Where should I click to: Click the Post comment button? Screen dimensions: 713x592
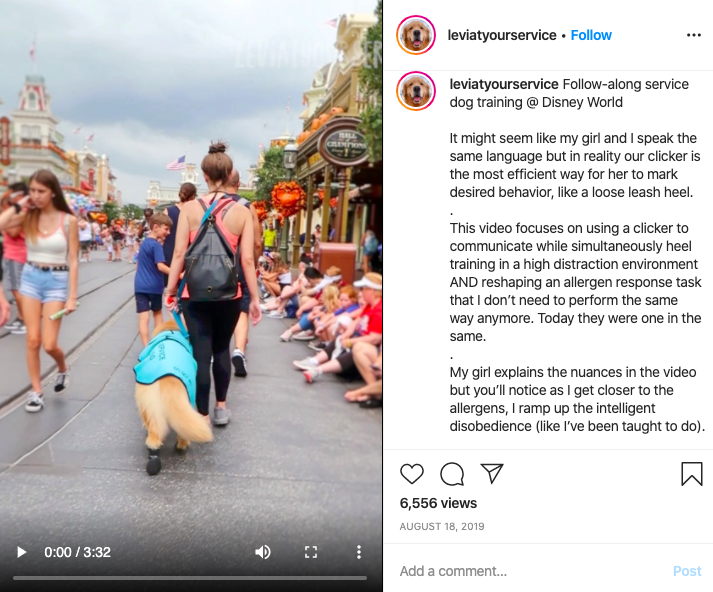687,571
